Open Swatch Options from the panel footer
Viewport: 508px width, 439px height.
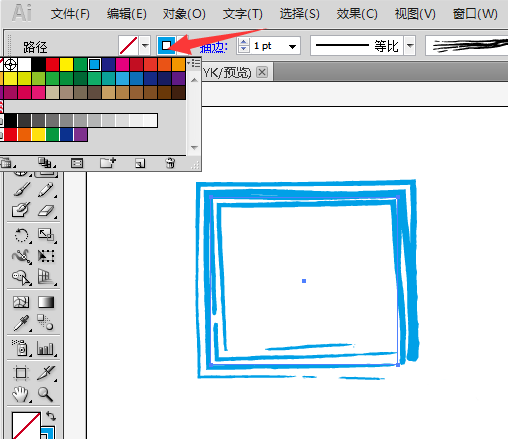click(77, 163)
